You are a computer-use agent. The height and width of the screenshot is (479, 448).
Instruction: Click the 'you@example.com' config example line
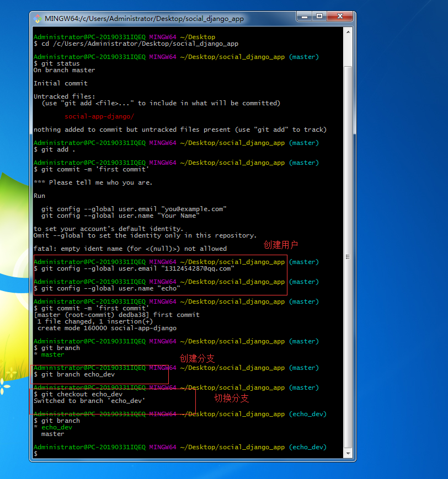134,209
